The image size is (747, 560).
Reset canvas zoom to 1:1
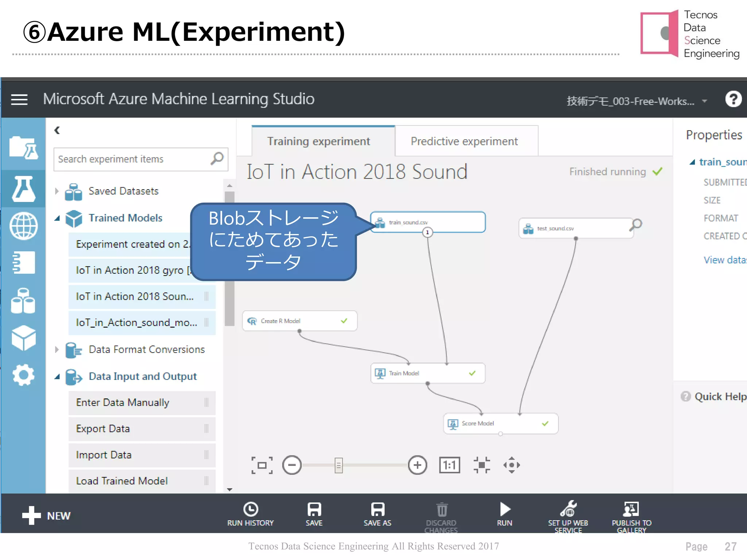point(450,465)
